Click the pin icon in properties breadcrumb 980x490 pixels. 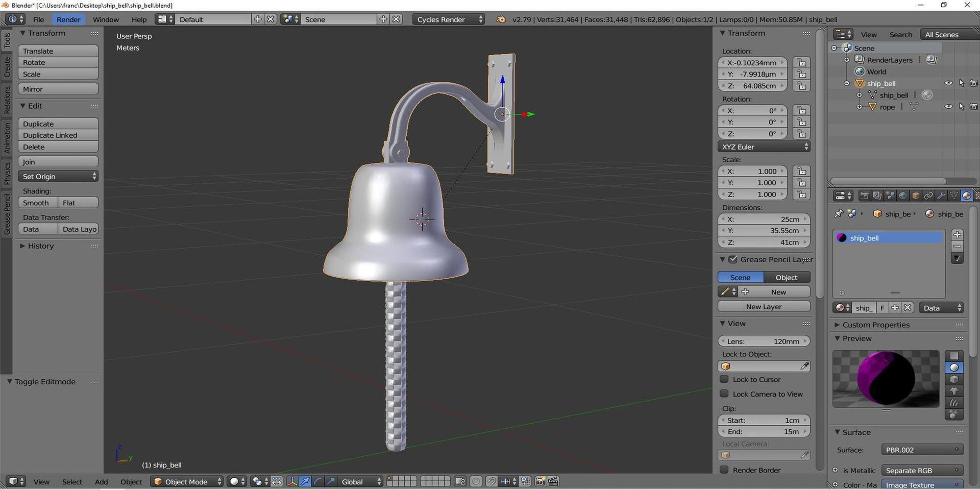(838, 214)
